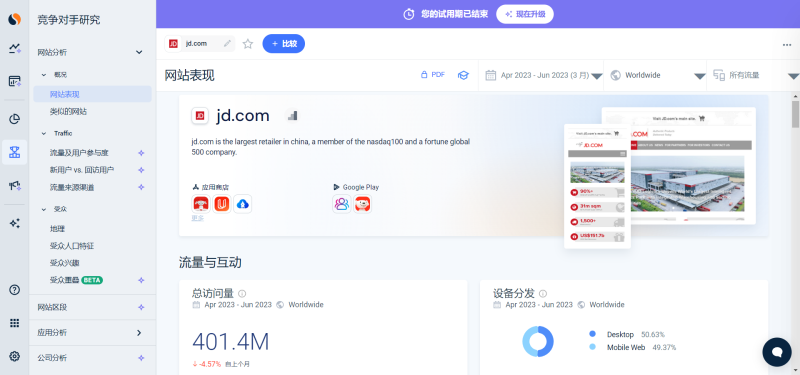Image resolution: width=800 pixels, height=375 pixels.
Task: Collapse the 概况 tree group
Action: [44, 75]
